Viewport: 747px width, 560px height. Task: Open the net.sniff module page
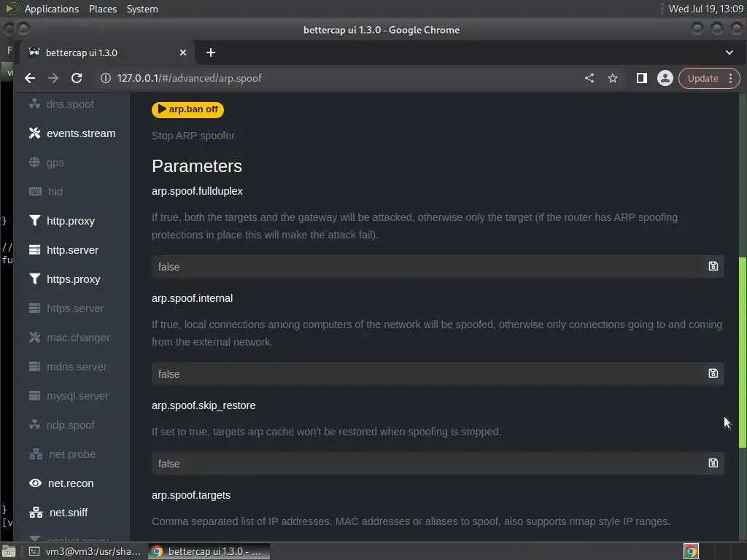(69, 513)
